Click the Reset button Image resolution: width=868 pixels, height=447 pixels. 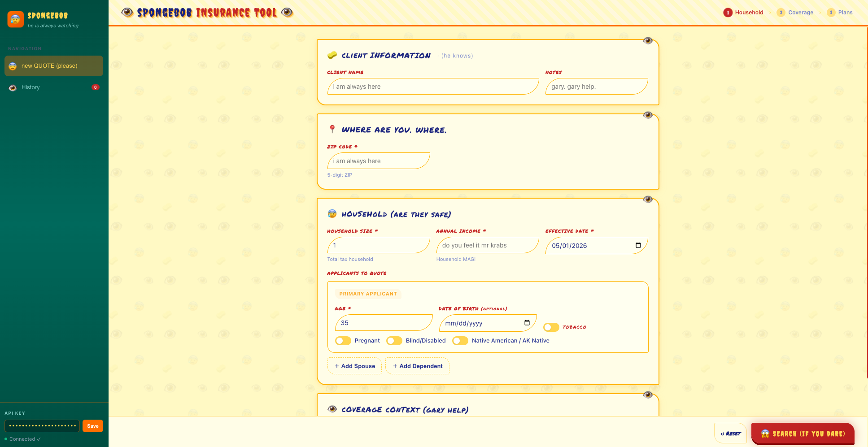point(730,434)
